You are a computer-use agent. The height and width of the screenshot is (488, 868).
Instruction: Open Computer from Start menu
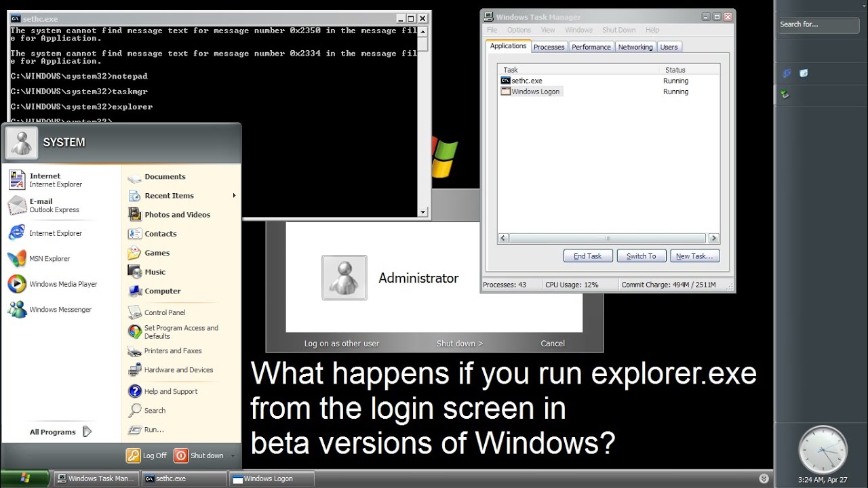(155, 291)
